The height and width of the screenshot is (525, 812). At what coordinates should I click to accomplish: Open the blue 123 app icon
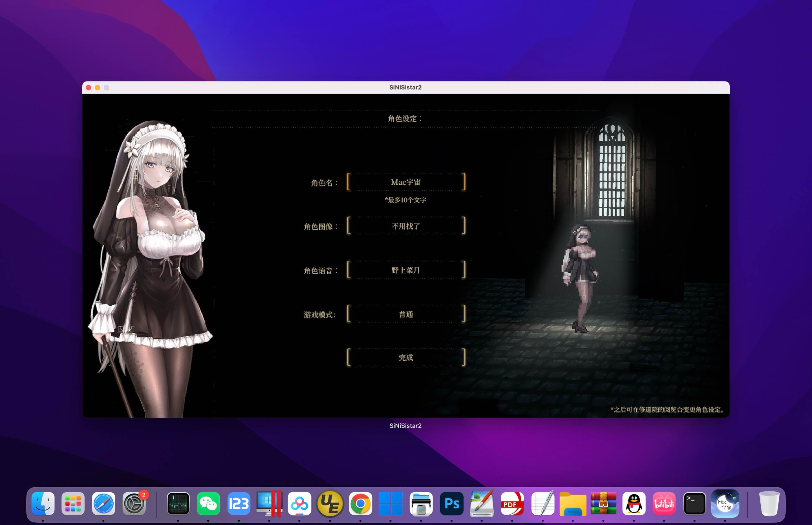pos(239,504)
